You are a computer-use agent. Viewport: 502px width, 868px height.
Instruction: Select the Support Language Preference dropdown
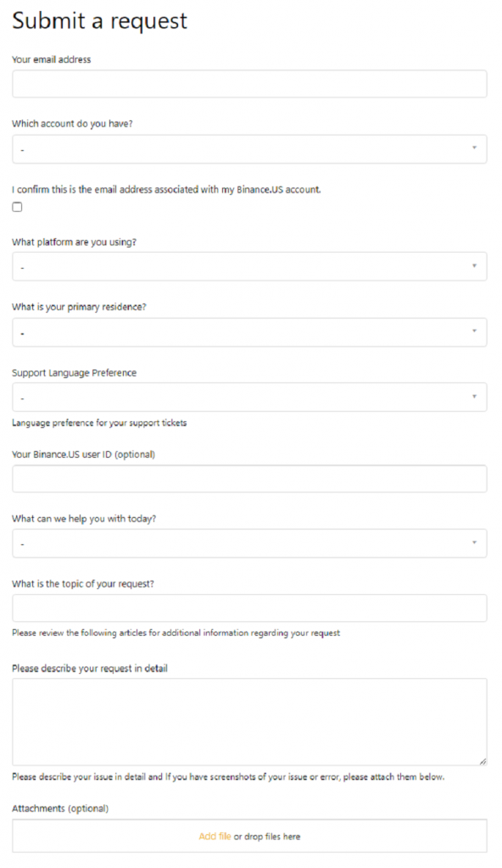click(x=249, y=397)
